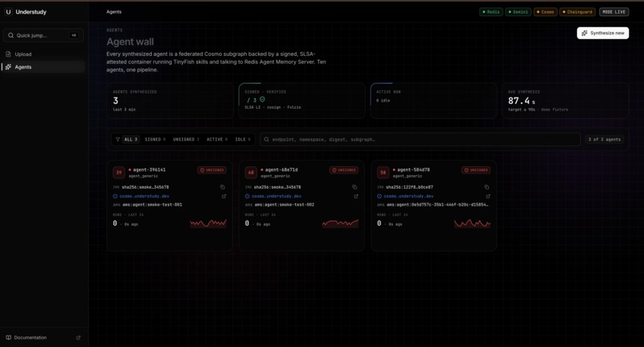Click the runs sparkline on agent-396141
644x347 pixels.
point(209,223)
